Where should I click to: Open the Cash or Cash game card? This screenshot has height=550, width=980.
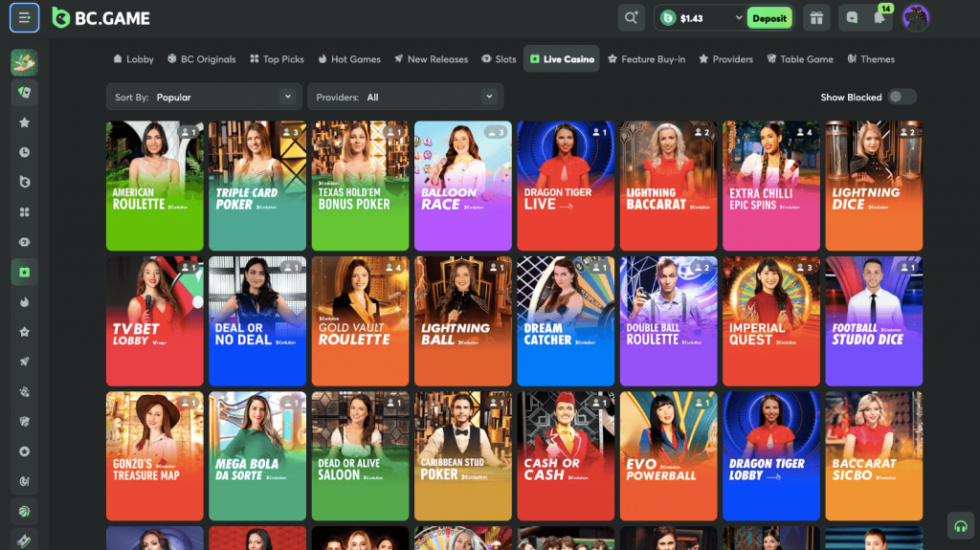566,456
